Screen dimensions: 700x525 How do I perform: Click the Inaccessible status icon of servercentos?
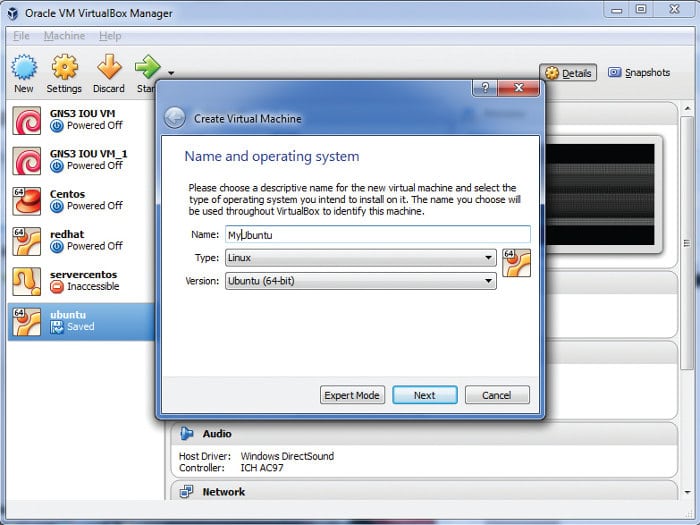tap(57, 287)
